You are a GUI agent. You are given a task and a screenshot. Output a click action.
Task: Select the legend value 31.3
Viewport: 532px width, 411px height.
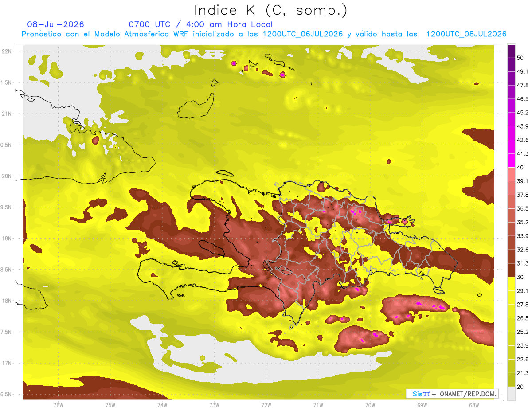[522, 263]
